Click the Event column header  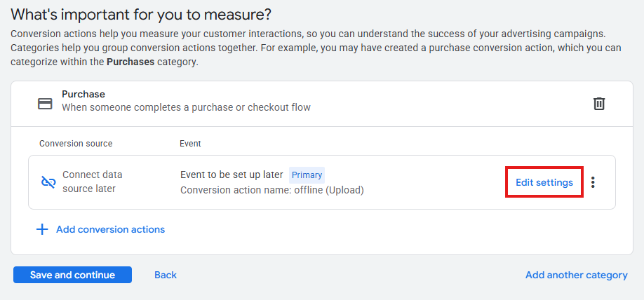(190, 144)
